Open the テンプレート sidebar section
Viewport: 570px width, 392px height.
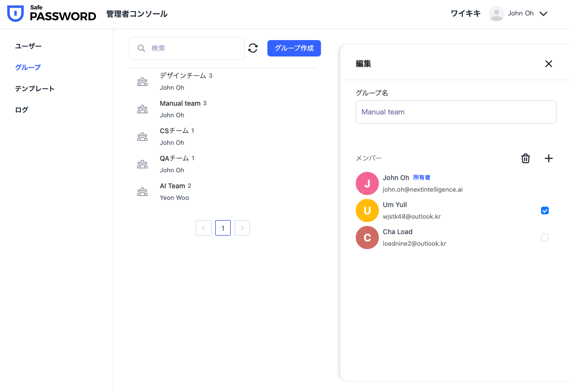(x=35, y=88)
